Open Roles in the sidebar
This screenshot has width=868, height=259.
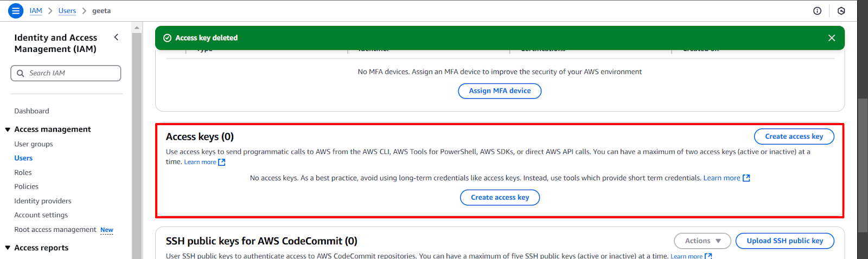23,172
